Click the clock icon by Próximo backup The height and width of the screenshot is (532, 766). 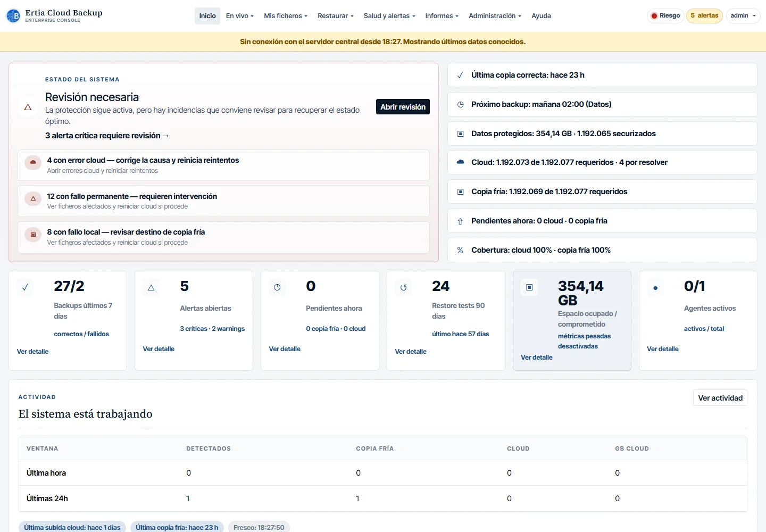coord(460,104)
